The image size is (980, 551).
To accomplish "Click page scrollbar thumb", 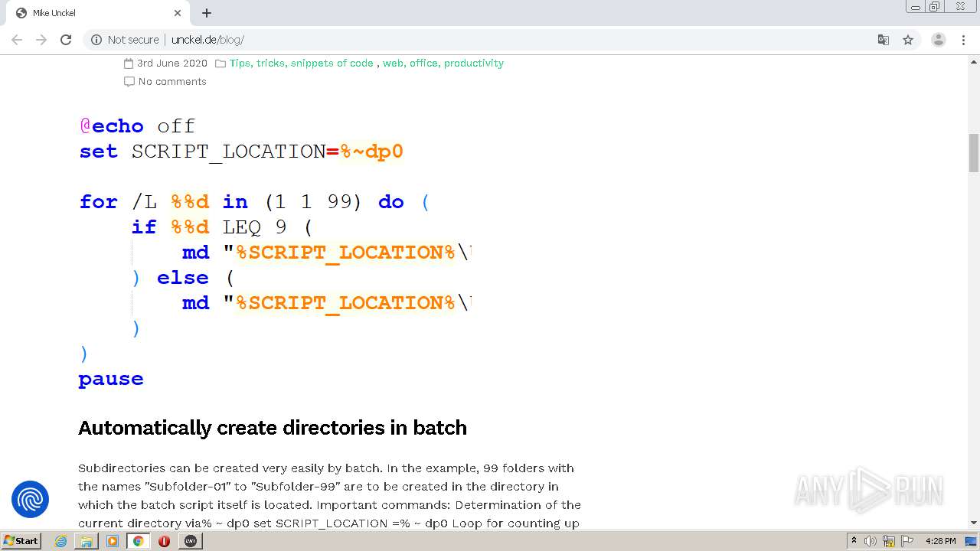I will tap(974, 153).
